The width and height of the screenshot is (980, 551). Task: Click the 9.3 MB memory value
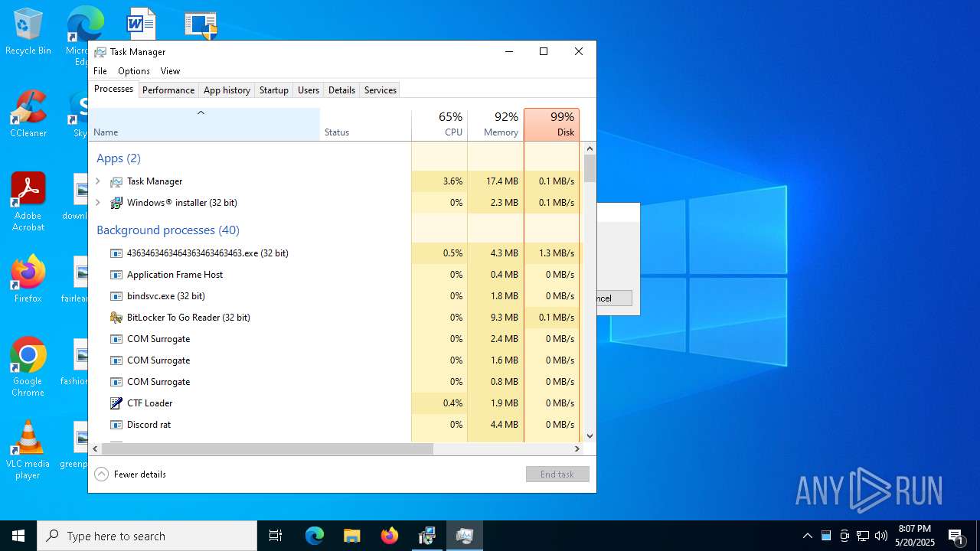click(x=505, y=318)
